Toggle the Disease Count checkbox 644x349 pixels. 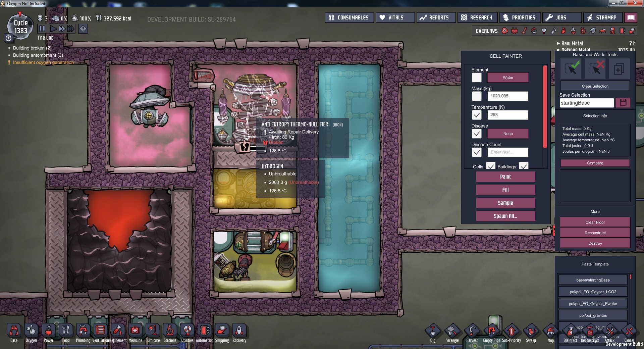tap(477, 152)
